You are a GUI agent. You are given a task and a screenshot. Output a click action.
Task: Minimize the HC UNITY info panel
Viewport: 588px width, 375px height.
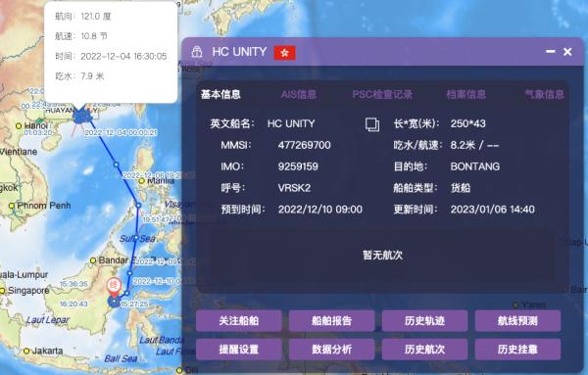(x=550, y=51)
